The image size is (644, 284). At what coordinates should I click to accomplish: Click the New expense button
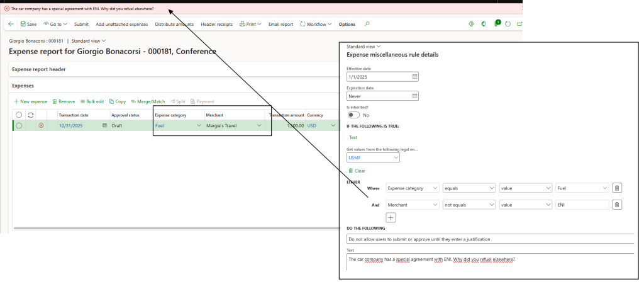click(30, 101)
